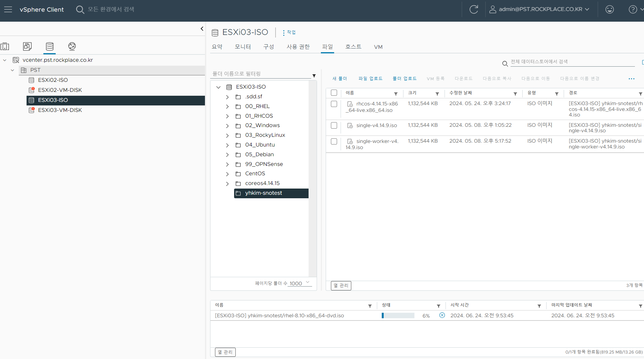Image resolution: width=644 pixels, height=359 pixels.
Task: Open the VMs and Templates inventory view
Action: click(27, 46)
